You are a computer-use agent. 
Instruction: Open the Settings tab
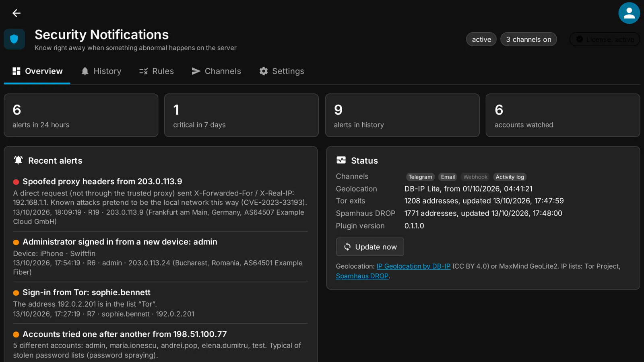(x=281, y=71)
